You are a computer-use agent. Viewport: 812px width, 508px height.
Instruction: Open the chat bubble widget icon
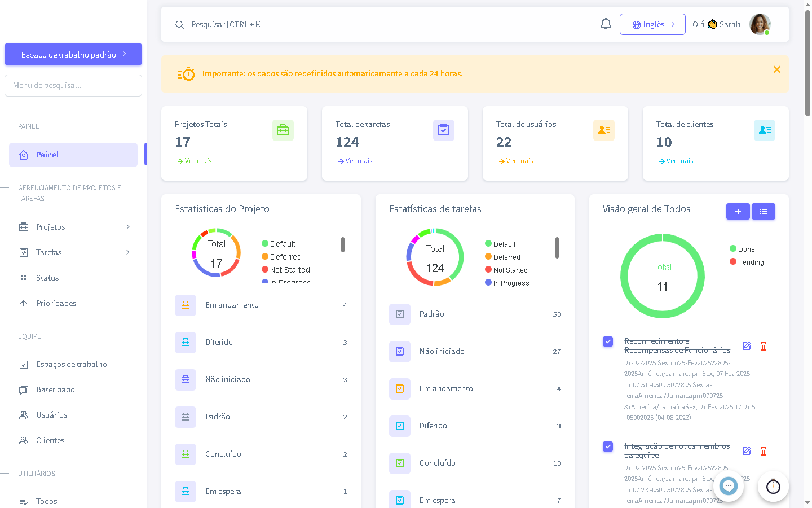[x=728, y=486]
